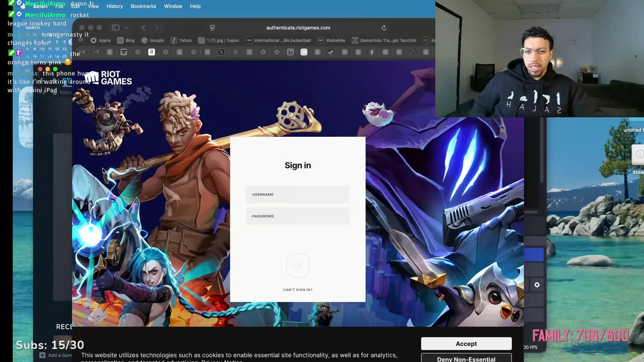Open the Window menu
This screenshot has height=362, width=644.
[173, 6]
